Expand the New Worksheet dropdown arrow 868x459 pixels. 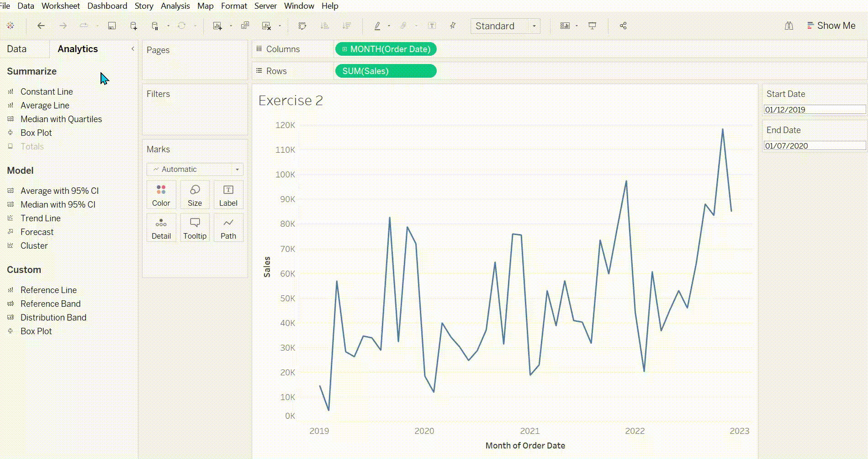click(231, 26)
